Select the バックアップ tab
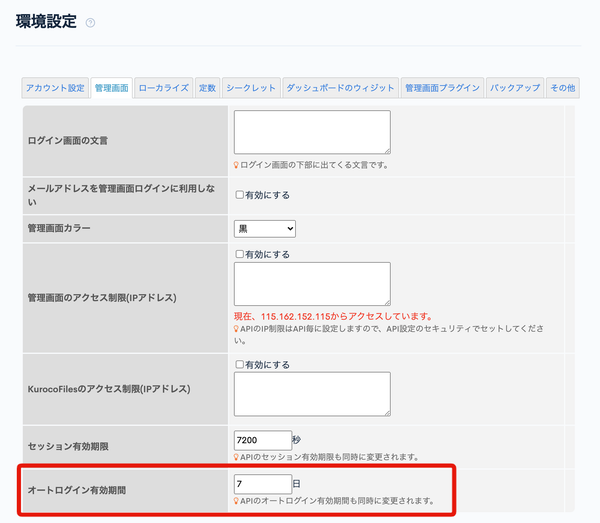The height and width of the screenshot is (523, 600). point(515,88)
